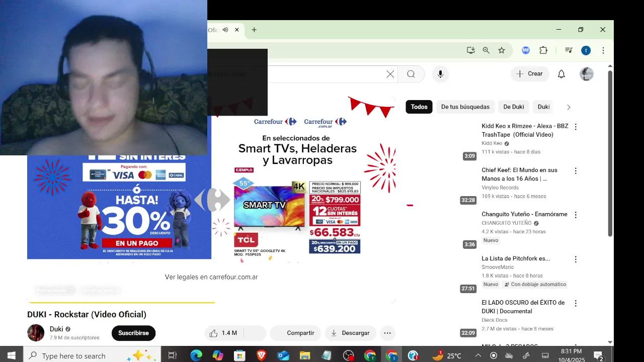Open options for La Lista de Pitchfork video

coord(576,259)
